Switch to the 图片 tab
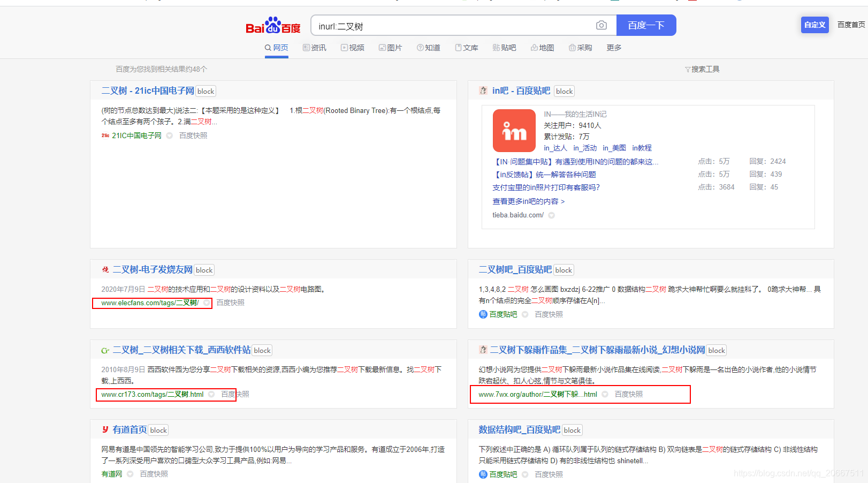Viewport: 868px width, 483px height. (x=391, y=48)
